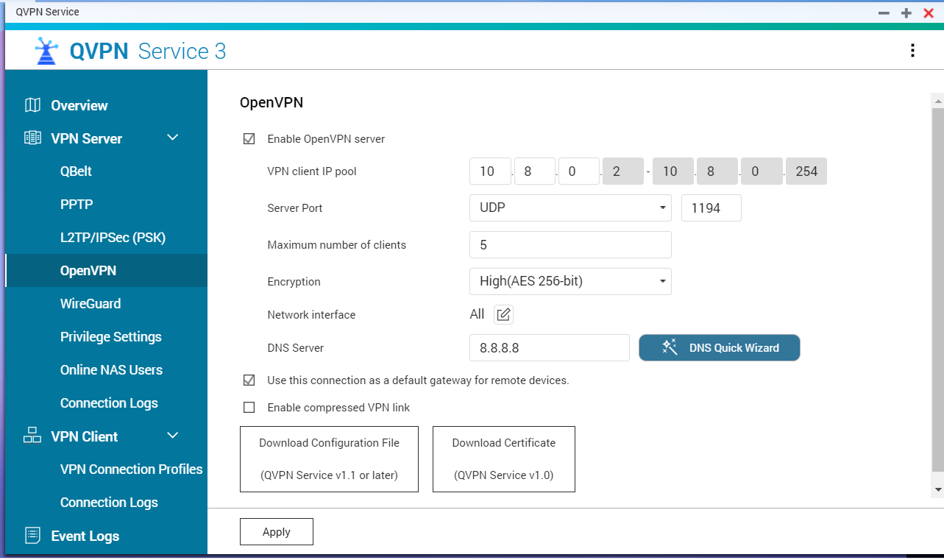Screen dimensions: 944x560
Task: Click the first IP pool octet field 10
Action: click(x=490, y=171)
